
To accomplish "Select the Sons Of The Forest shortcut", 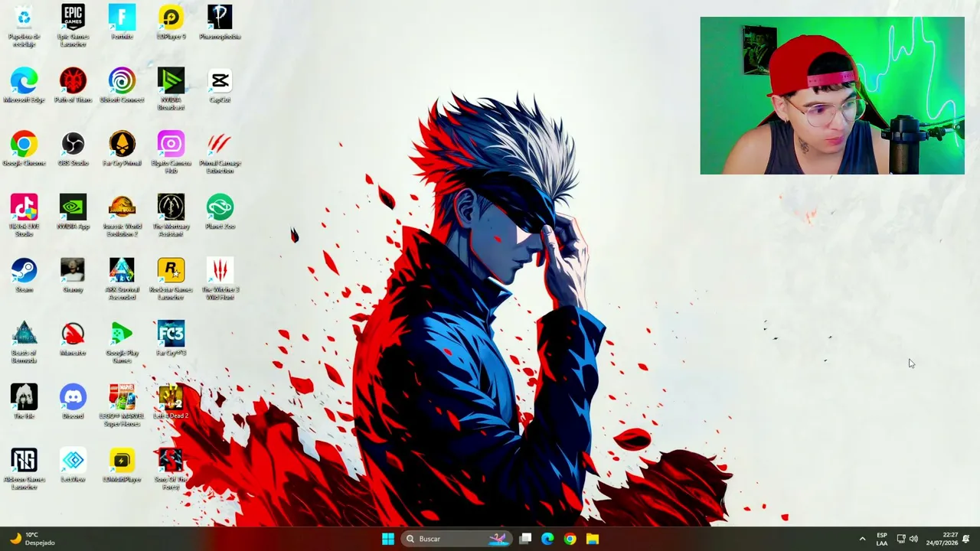I will point(171,470).
